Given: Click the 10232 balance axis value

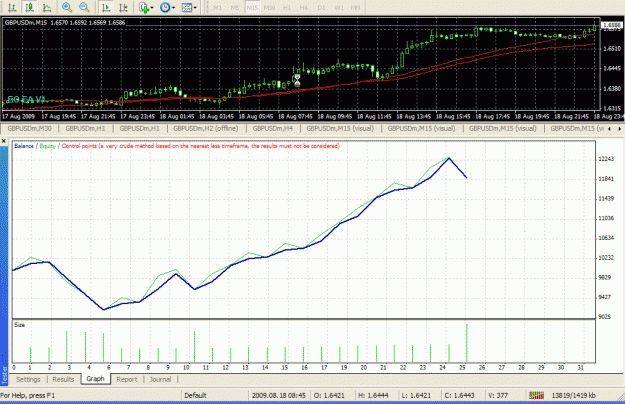Looking at the screenshot, I should coord(606,258).
